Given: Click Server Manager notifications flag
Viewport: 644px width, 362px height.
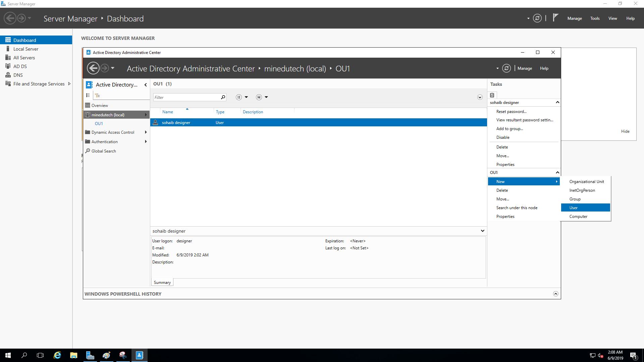Looking at the screenshot, I should point(555,17).
